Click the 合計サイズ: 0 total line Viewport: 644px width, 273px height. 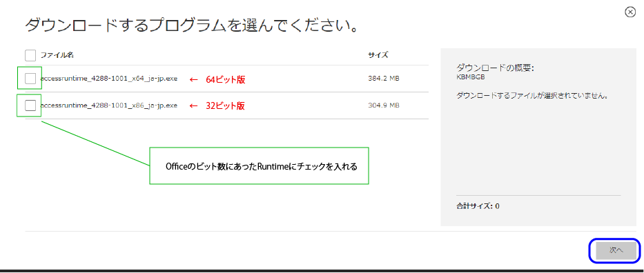coord(478,205)
